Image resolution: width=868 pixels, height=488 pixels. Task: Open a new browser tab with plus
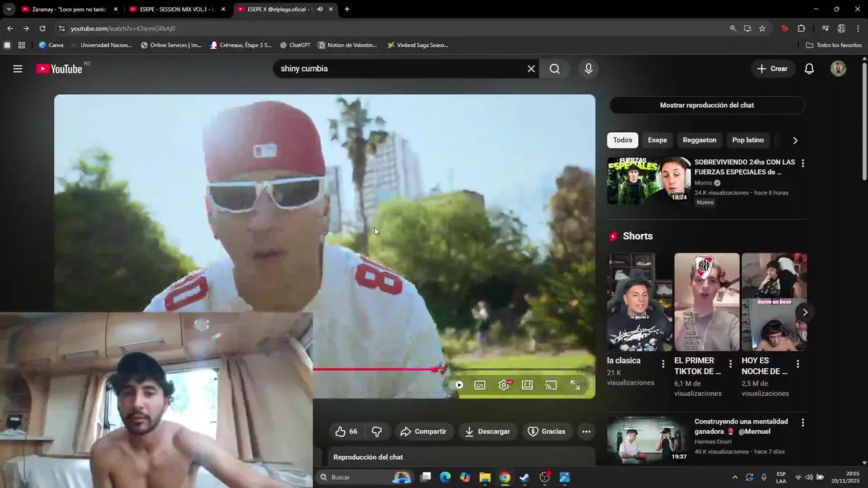347,9
